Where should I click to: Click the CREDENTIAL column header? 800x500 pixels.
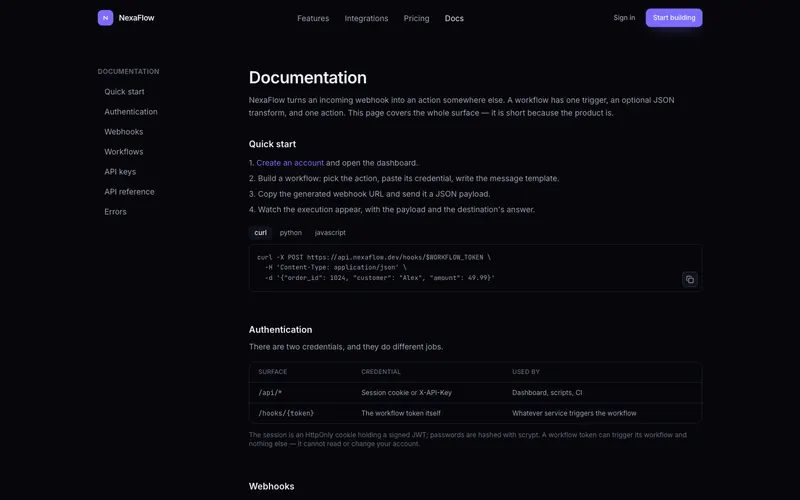pyautogui.click(x=381, y=372)
